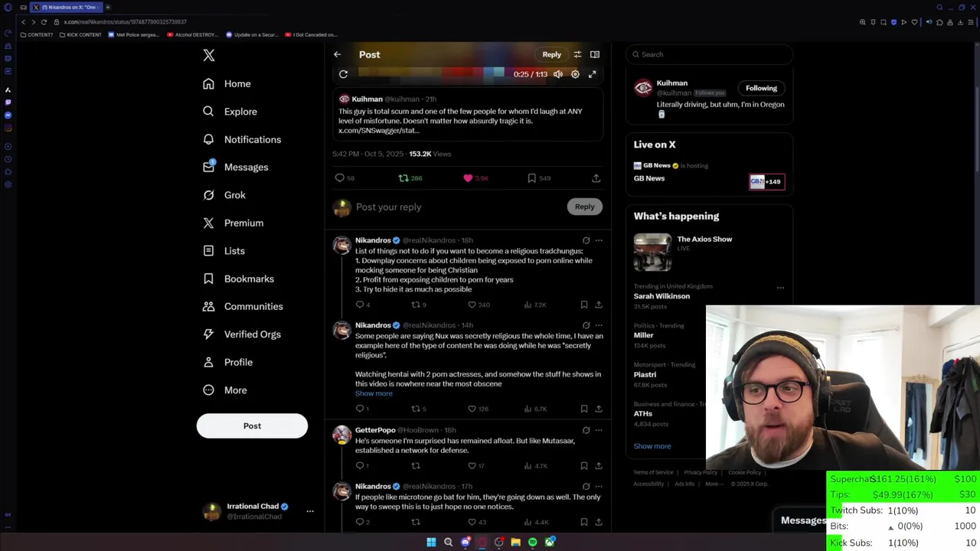Click the X logo in sidebar
The height and width of the screenshot is (551, 980).
coord(208,55)
